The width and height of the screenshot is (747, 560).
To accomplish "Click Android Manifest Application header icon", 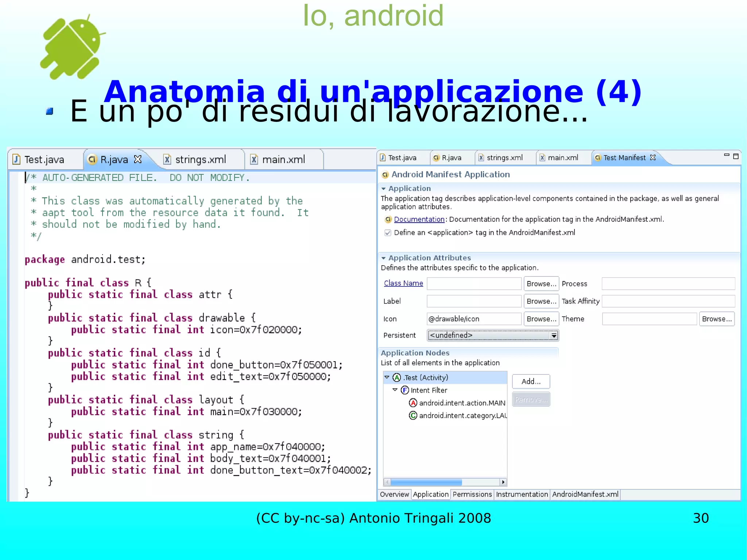I will click(385, 175).
